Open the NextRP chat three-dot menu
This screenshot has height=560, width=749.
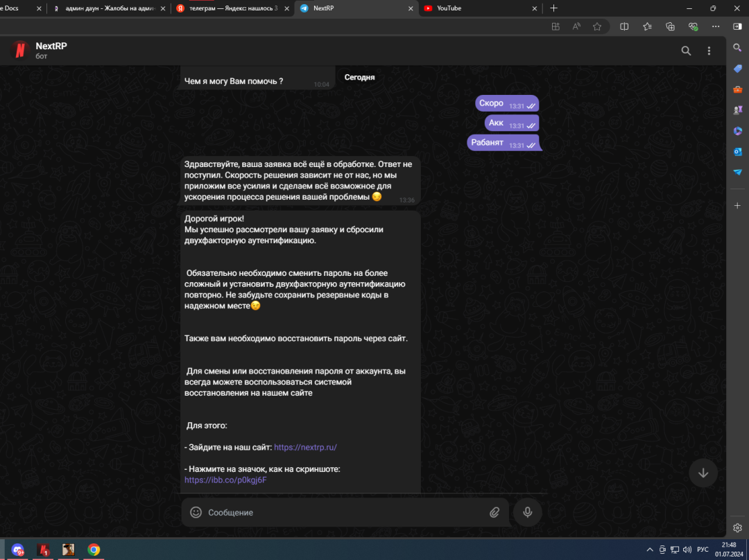(x=709, y=51)
